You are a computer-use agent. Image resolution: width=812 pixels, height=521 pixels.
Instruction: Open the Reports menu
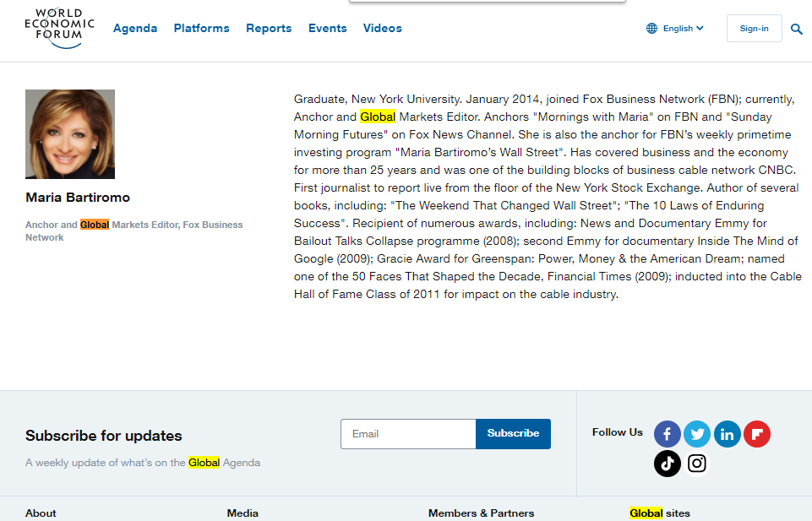coord(269,29)
